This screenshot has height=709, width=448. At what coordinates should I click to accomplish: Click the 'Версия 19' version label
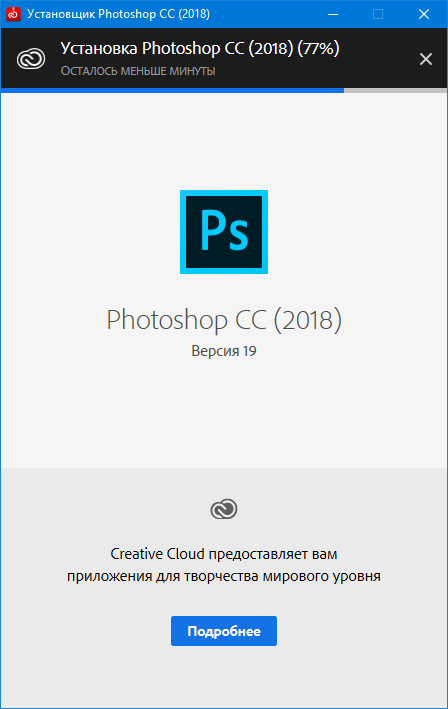(224, 351)
